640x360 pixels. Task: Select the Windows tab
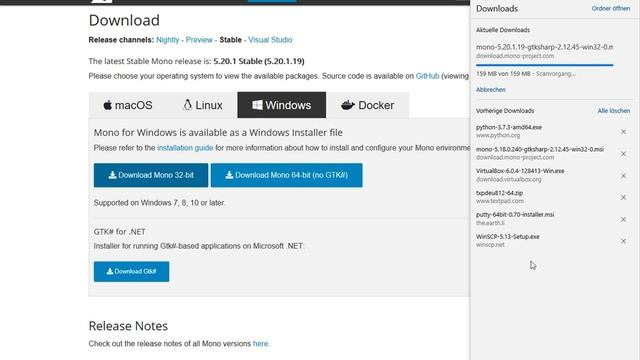pos(282,105)
